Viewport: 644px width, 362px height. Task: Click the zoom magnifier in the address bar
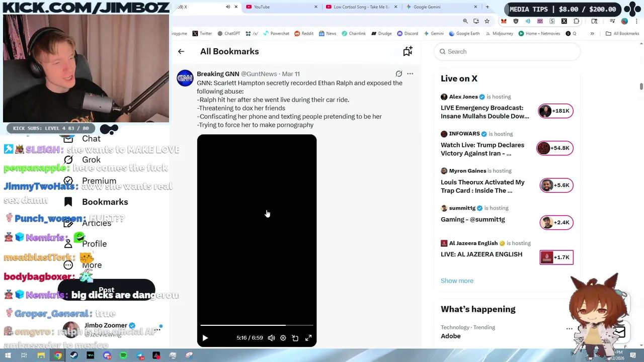(x=465, y=21)
